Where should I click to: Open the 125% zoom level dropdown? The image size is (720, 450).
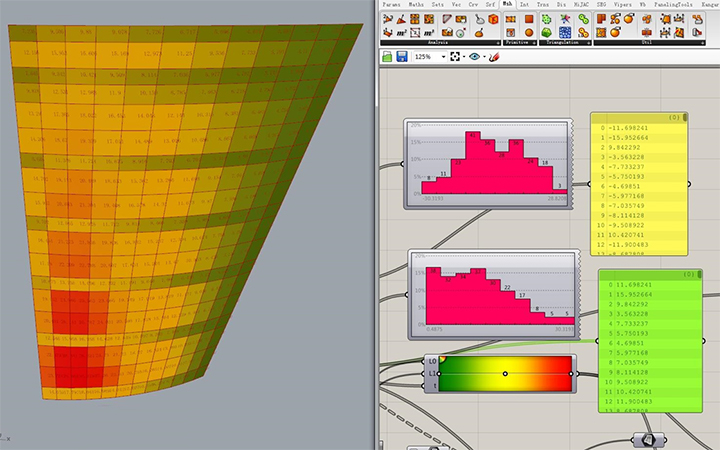coord(442,57)
